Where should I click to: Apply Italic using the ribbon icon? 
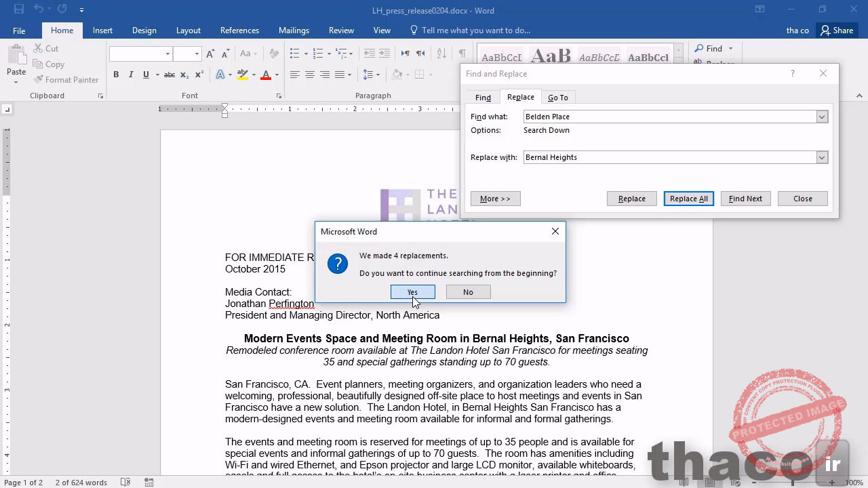pyautogui.click(x=131, y=75)
